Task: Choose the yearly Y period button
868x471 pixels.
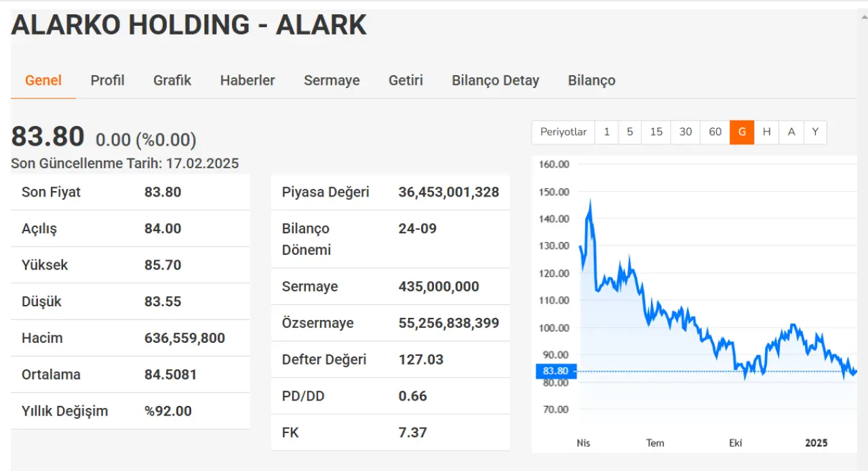Action: [815, 132]
